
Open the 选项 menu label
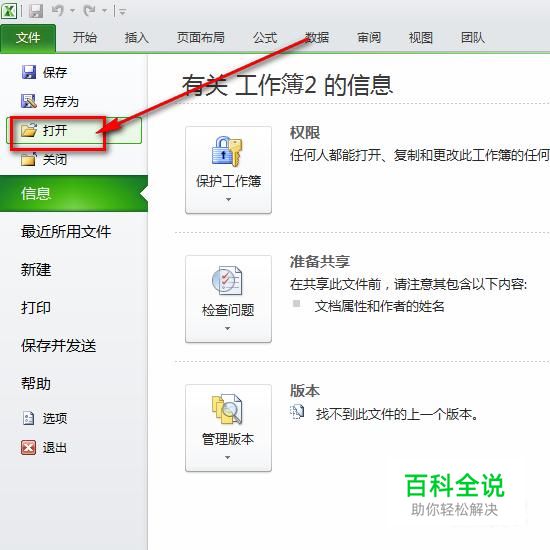point(55,418)
